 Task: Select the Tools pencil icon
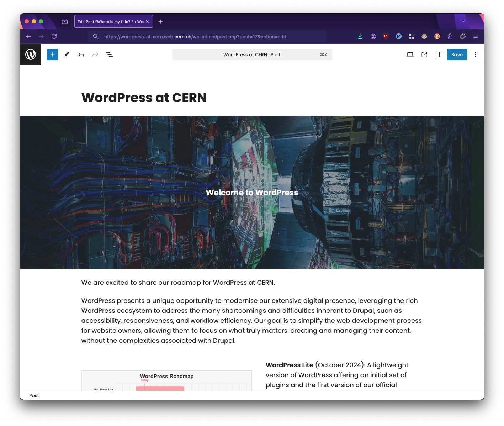click(x=67, y=54)
